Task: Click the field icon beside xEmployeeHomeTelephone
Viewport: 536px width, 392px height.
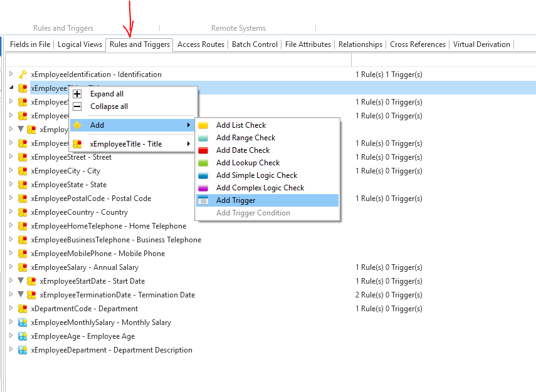Action: pos(23,226)
